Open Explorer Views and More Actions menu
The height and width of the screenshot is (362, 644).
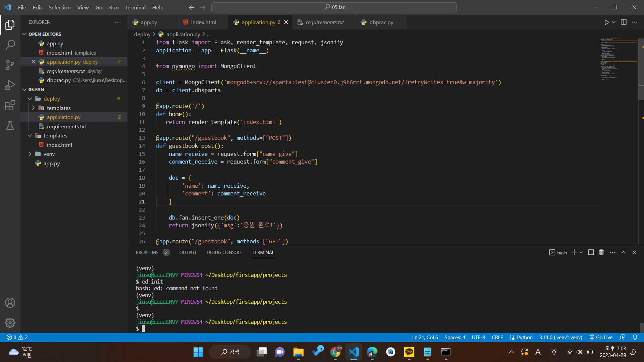point(118,22)
